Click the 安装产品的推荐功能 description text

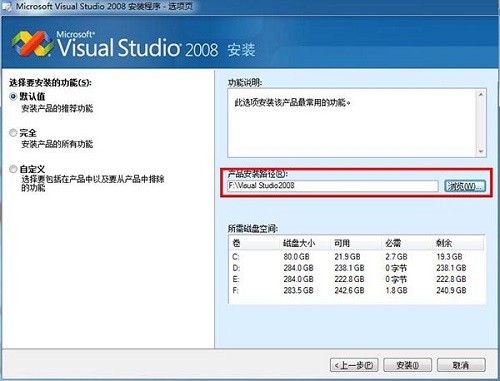57,108
